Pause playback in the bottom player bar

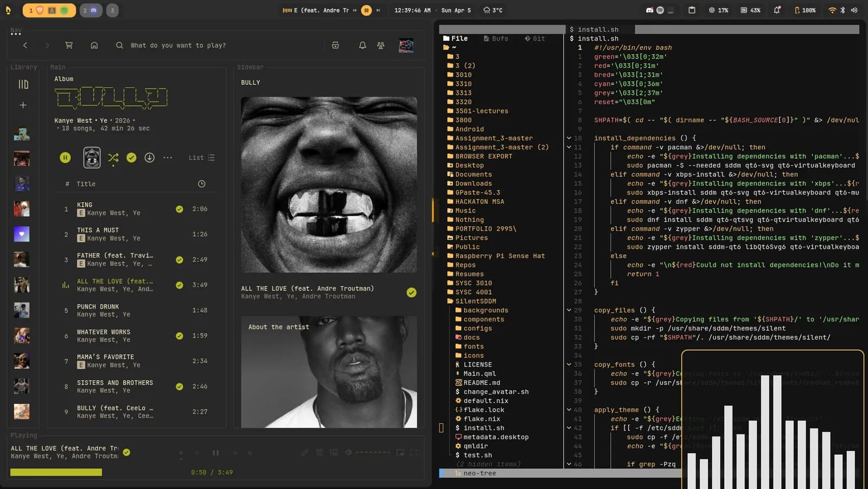(215, 452)
